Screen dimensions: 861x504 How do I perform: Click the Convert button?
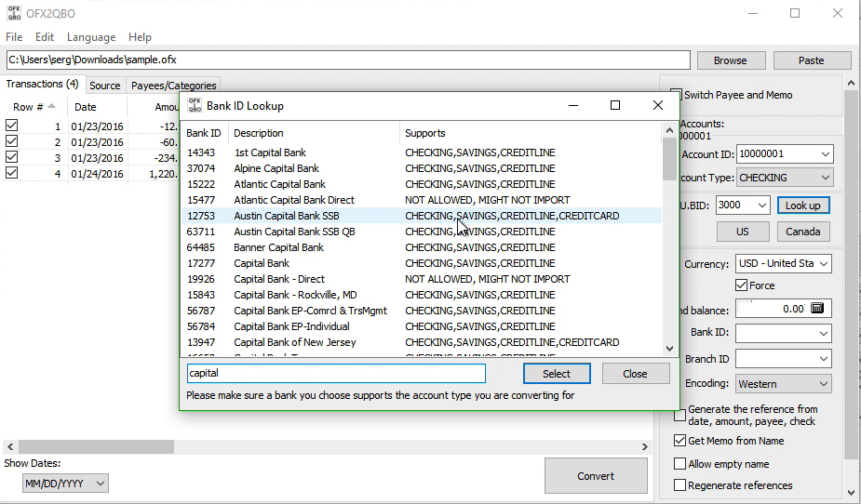(x=596, y=476)
